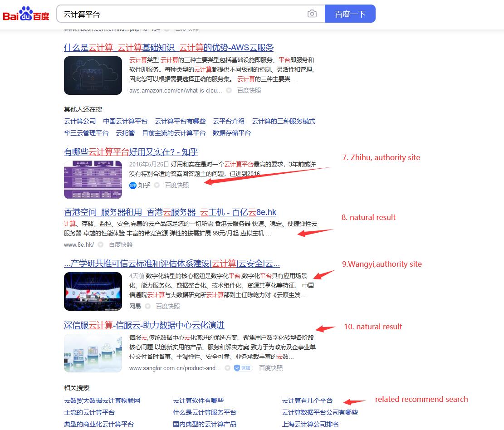Expand dropdown icon beside 网易 source

[148, 306]
